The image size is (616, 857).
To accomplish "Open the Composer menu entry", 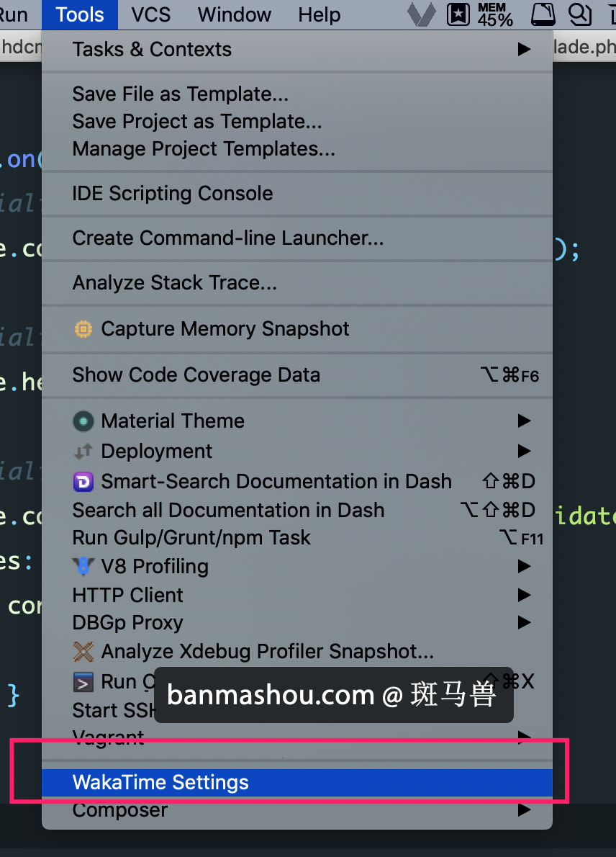I will coord(297,810).
